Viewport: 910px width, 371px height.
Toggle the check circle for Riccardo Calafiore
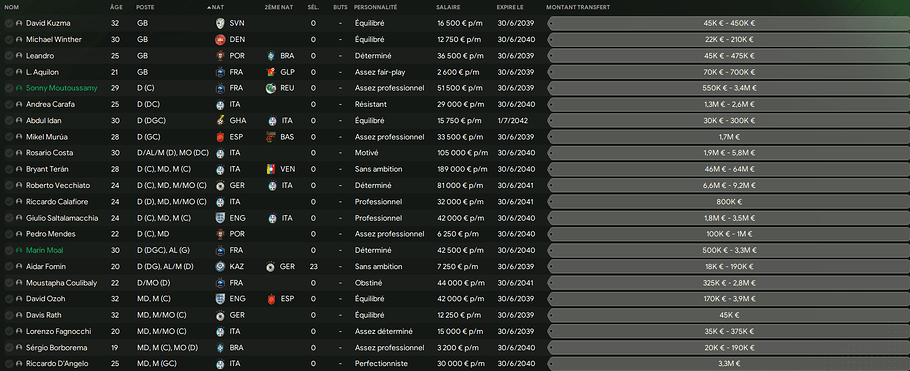(9, 202)
